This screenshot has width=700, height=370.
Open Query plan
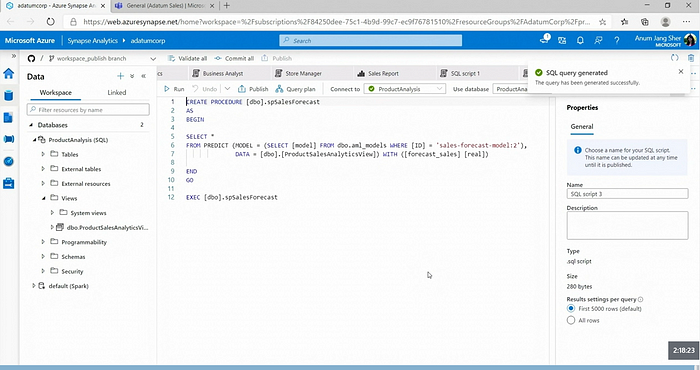[296, 89]
